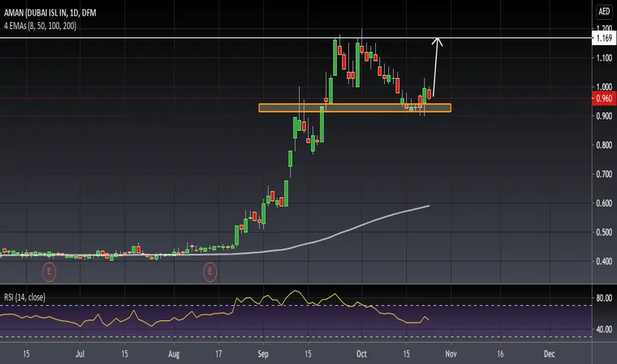Click the 0.600 price axis label

[604, 203]
